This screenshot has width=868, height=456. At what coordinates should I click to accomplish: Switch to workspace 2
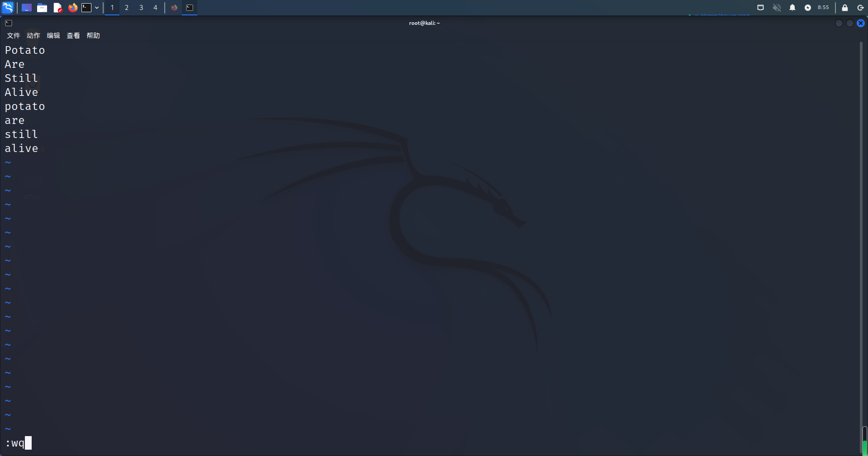127,8
